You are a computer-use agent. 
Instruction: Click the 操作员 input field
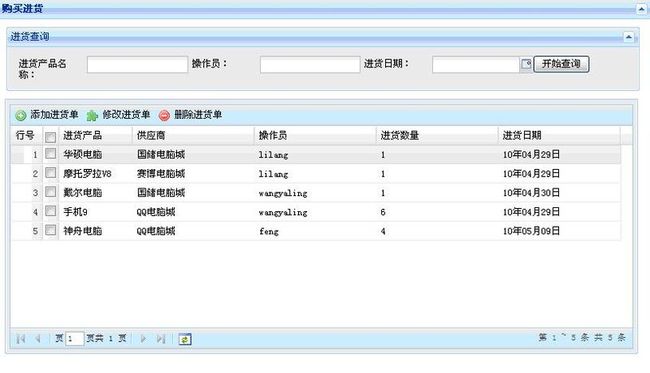tap(310, 65)
